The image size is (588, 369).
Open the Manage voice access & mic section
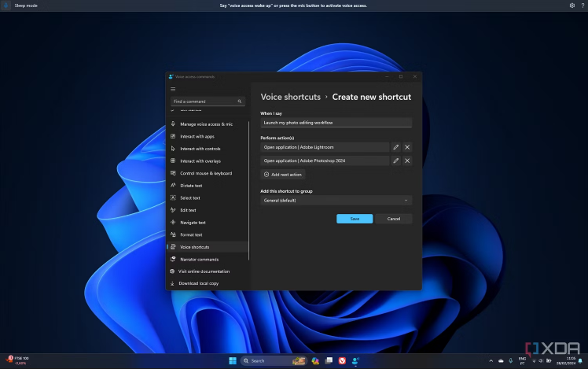pyautogui.click(x=207, y=124)
